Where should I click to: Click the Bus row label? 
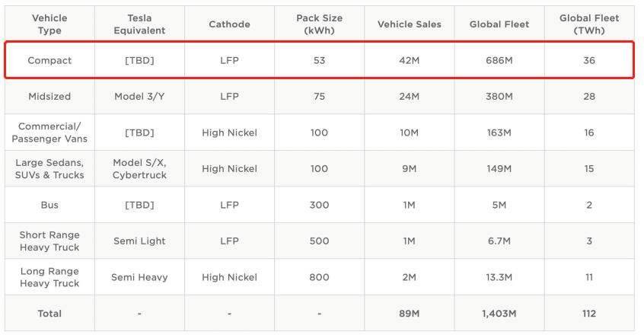coord(49,205)
